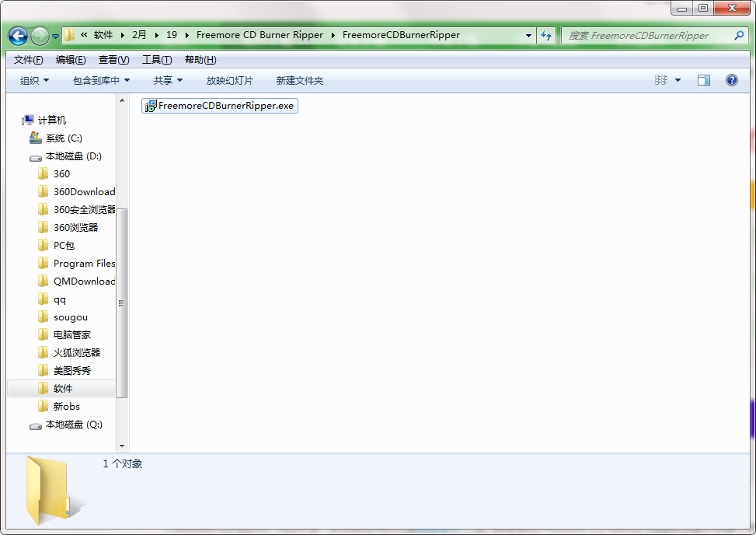756x535 pixels.
Task: Click the blue help icon
Action: [x=731, y=80]
